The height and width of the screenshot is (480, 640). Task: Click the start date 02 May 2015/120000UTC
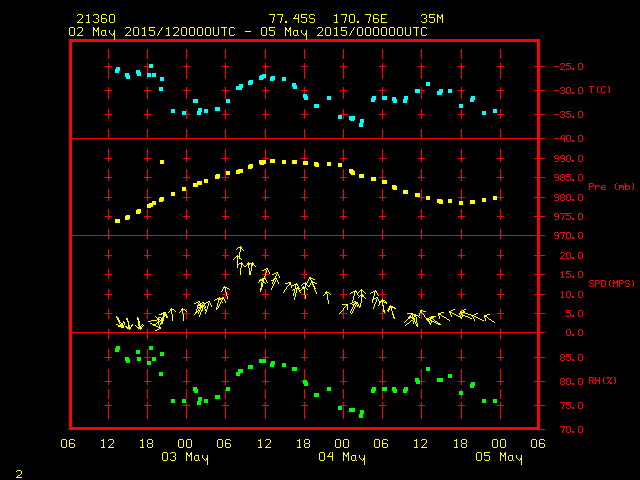pos(152,32)
